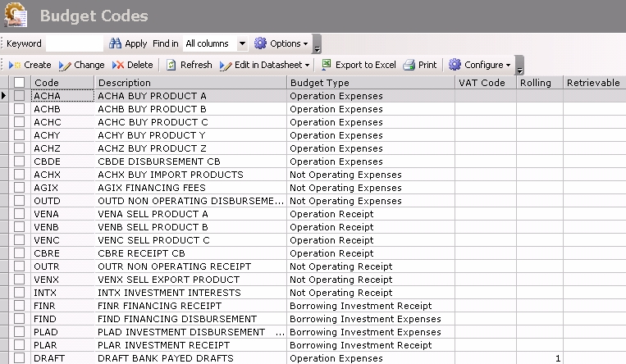
Task: Tick the checkbox for the ACHA row
Action: pos(20,96)
